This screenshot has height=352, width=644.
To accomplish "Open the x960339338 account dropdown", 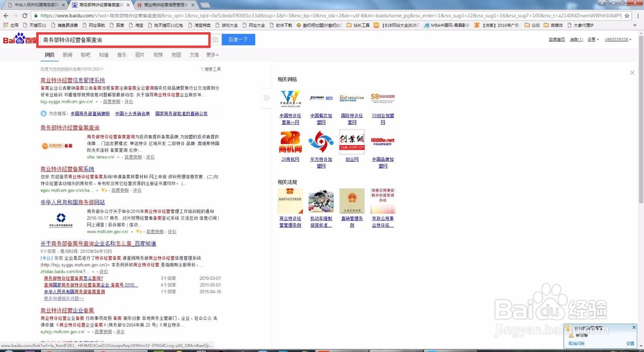I will 618,39.
